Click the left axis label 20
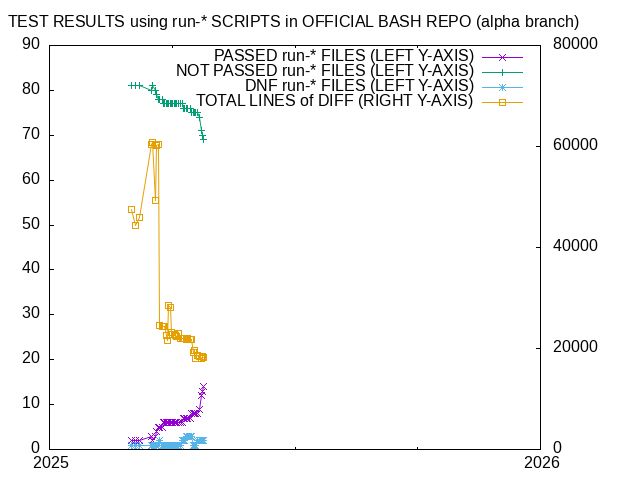The image size is (640, 480). pos(31,358)
